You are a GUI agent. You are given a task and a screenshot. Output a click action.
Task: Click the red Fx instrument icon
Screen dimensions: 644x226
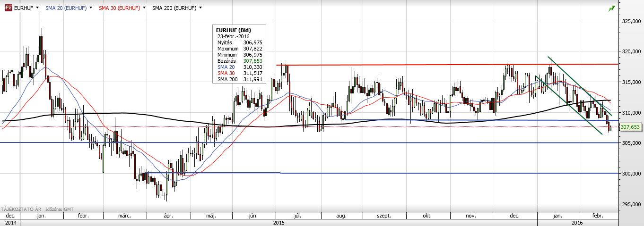click(x=8, y=8)
